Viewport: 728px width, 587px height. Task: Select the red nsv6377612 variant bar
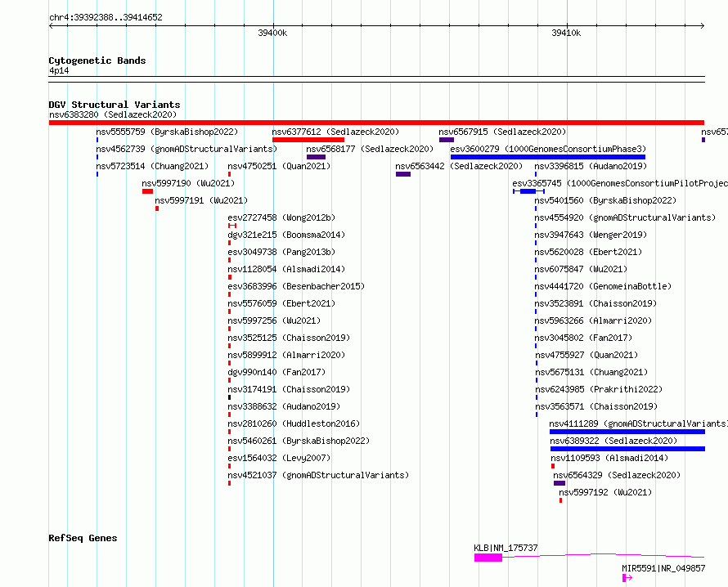[x=308, y=140]
